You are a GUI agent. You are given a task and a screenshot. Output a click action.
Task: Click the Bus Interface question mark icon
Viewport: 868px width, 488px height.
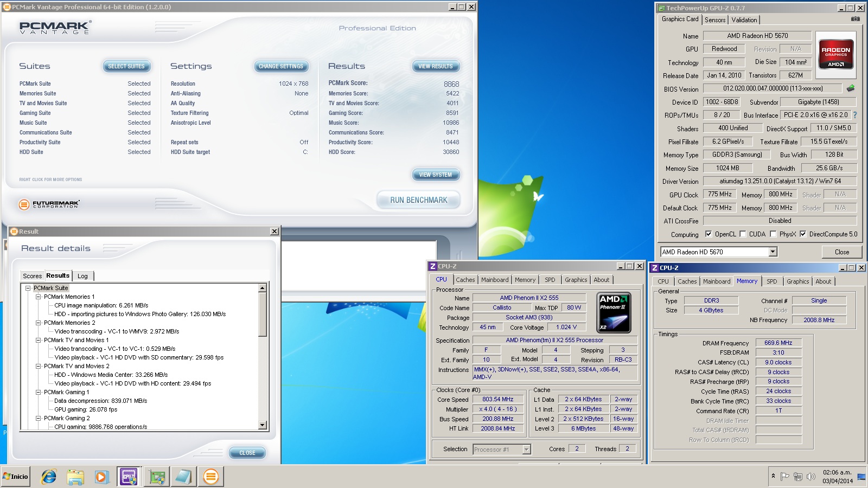coord(855,115)
